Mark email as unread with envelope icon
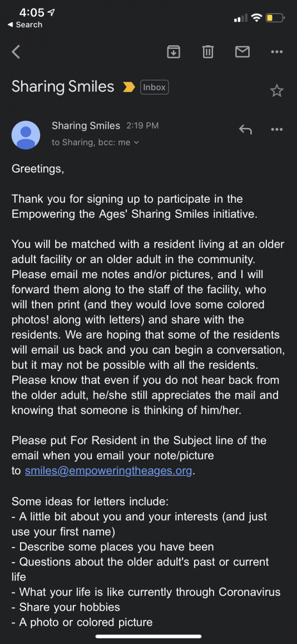This screenshot has width=297, height=644. 242,51
